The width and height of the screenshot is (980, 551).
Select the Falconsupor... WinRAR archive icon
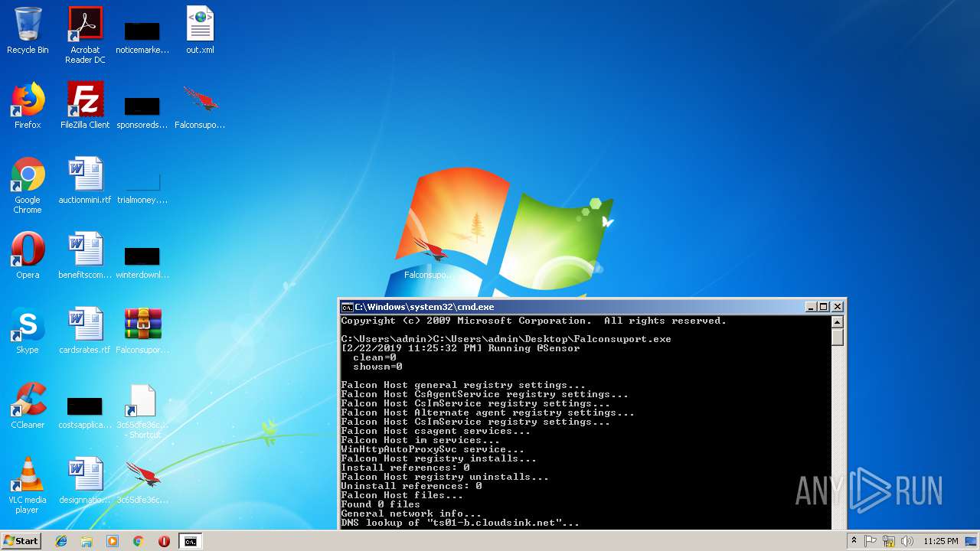pos(142,331)
